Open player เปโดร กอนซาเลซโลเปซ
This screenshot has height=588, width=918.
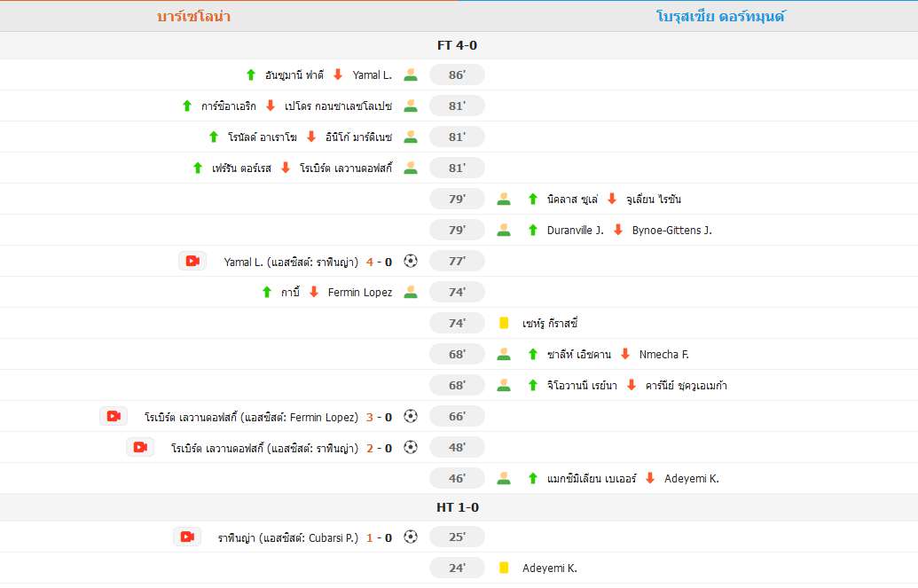click(339, 106)
